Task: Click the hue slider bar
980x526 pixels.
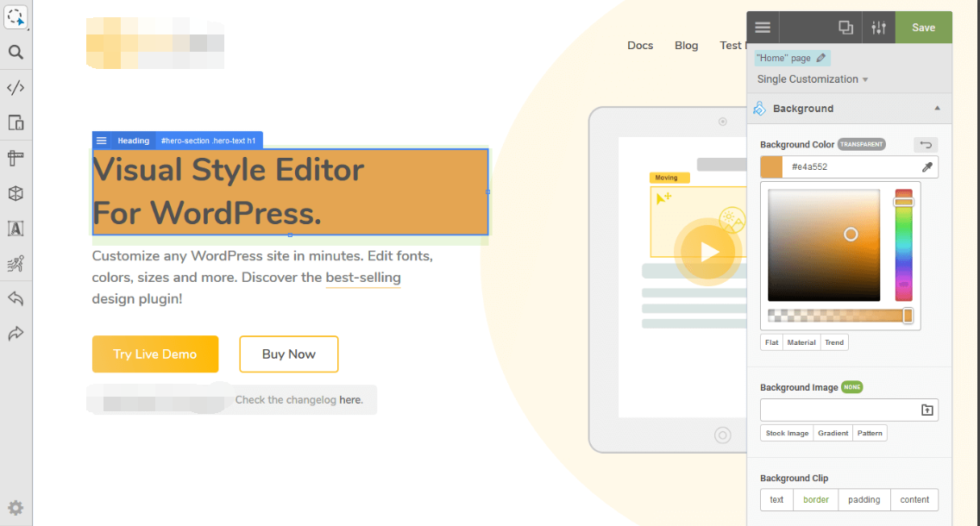Action: coord(903,245)
